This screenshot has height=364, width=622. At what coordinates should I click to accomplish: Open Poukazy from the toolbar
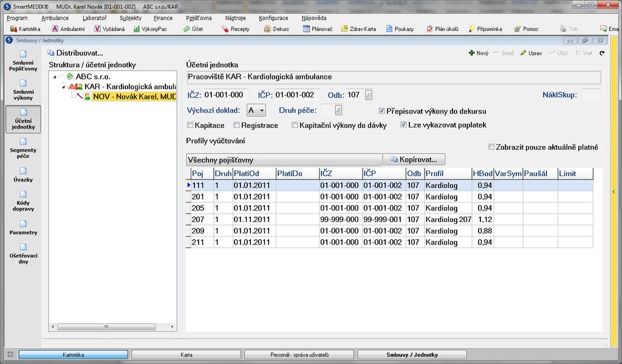pyautogui.click(x=400, y=29)
